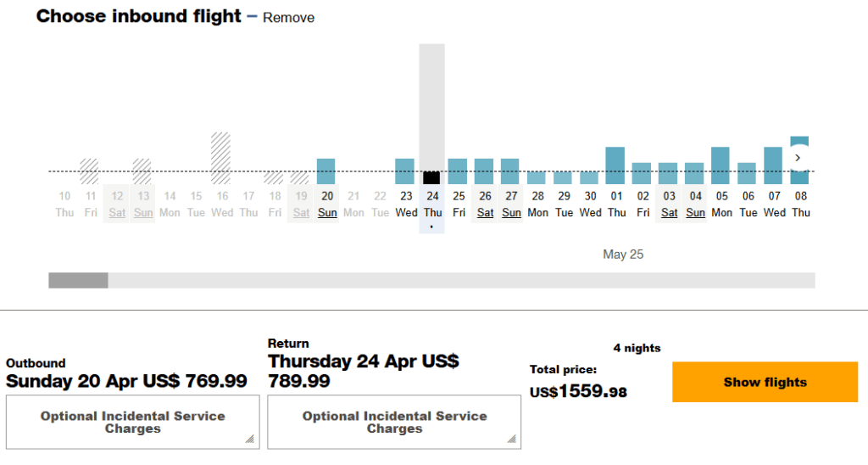The image size is (868, 465).
Task: Click resize grip of Outbound charges box
Action: click(251, 440)
